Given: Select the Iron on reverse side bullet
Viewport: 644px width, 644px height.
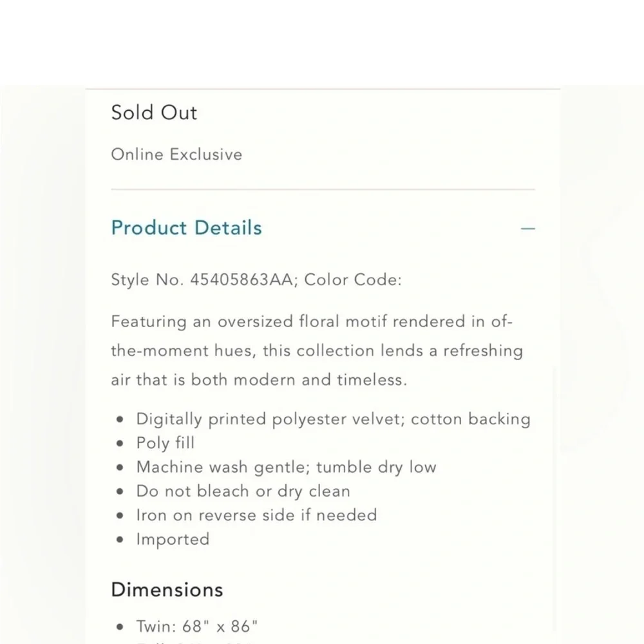Looking at the screenshot, I should (257, 515).
